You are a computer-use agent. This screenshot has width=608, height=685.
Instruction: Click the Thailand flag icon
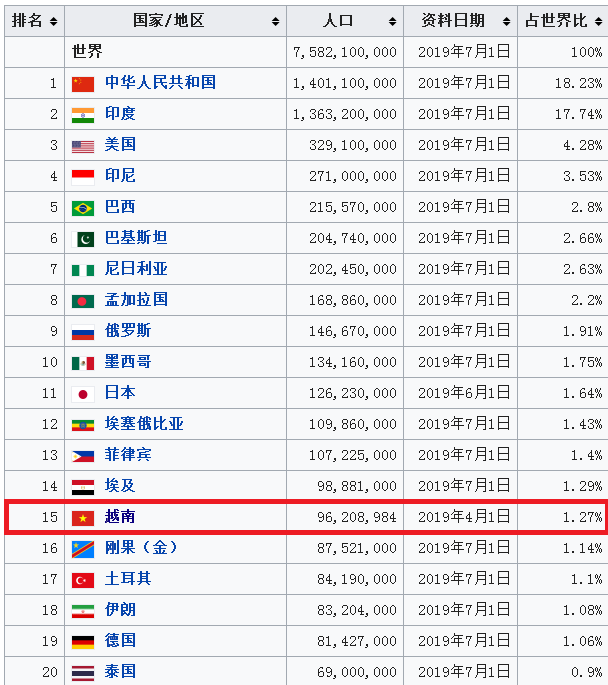click(83, 673)
